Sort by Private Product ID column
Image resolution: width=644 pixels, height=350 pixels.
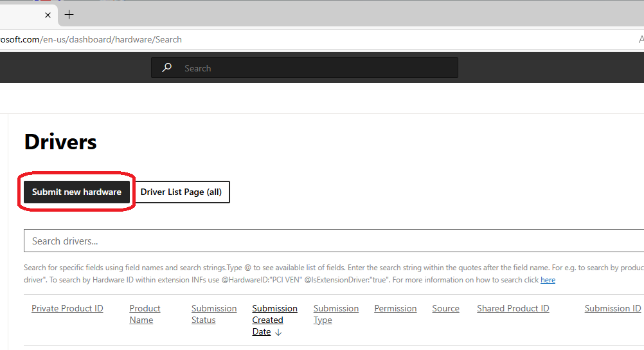pyautogui.click(x=67, y=308)
